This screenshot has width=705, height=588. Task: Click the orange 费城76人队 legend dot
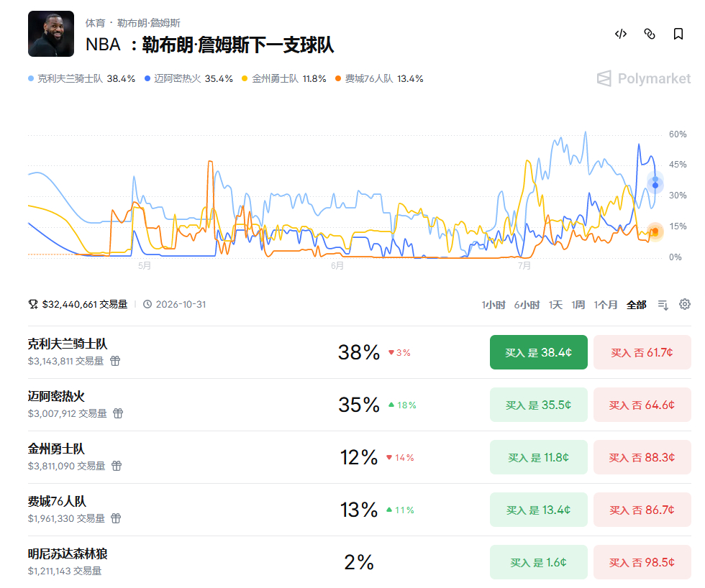coord(337,78)
